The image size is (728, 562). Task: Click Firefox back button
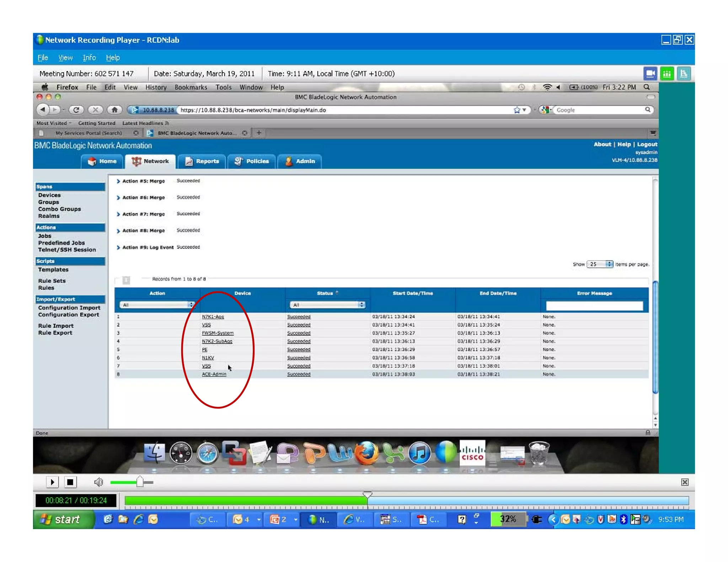(x=43, y=110)
